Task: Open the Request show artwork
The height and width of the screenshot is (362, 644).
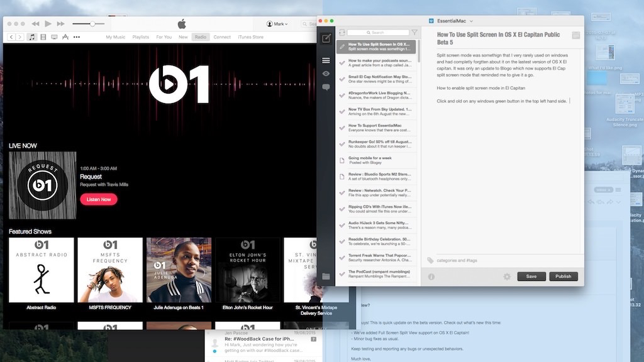Action: pyautogui.click(x=42, y=185)
